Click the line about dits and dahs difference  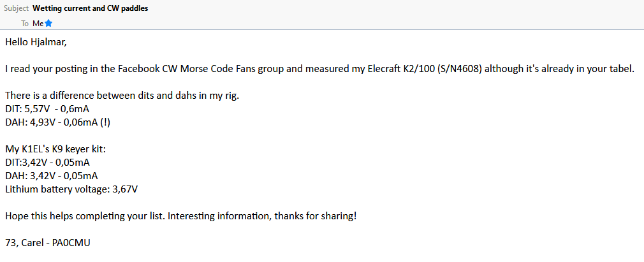pos(122,96)
